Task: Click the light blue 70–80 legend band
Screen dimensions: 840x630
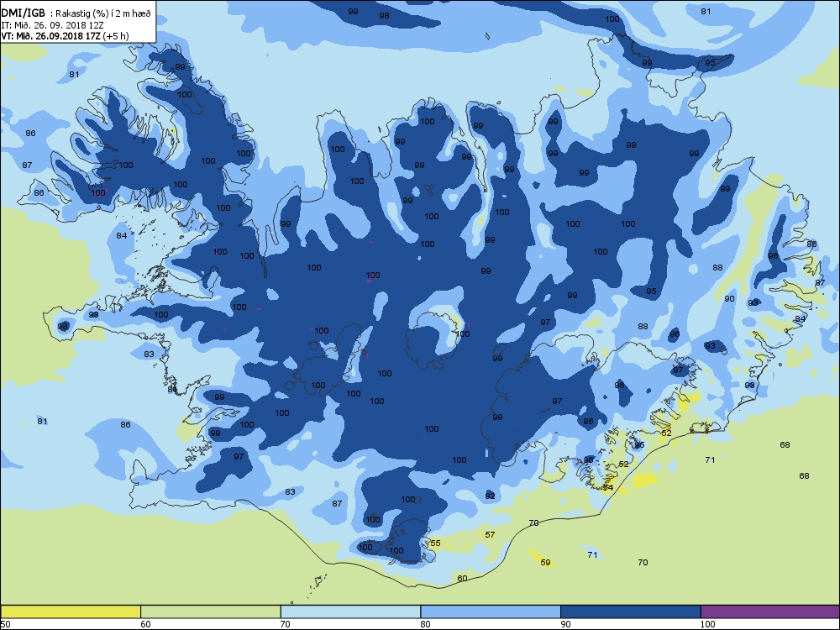Action: [x=350, y=612]
